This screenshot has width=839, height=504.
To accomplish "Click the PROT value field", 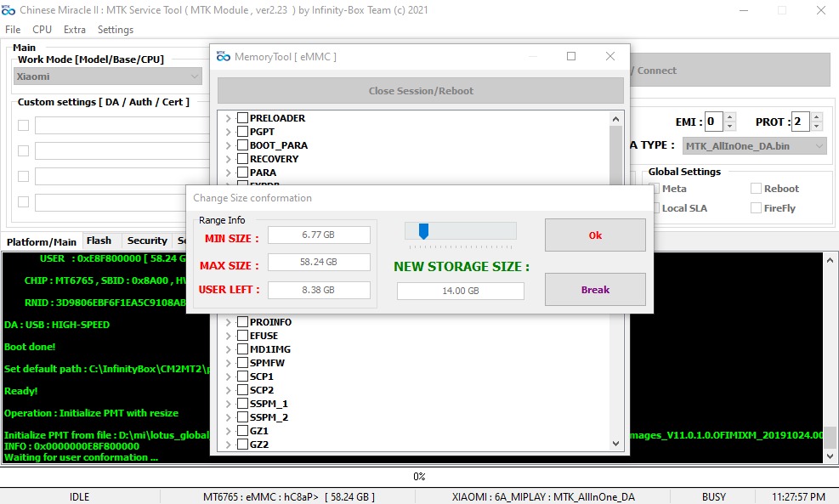I will (x=801, y=122).
